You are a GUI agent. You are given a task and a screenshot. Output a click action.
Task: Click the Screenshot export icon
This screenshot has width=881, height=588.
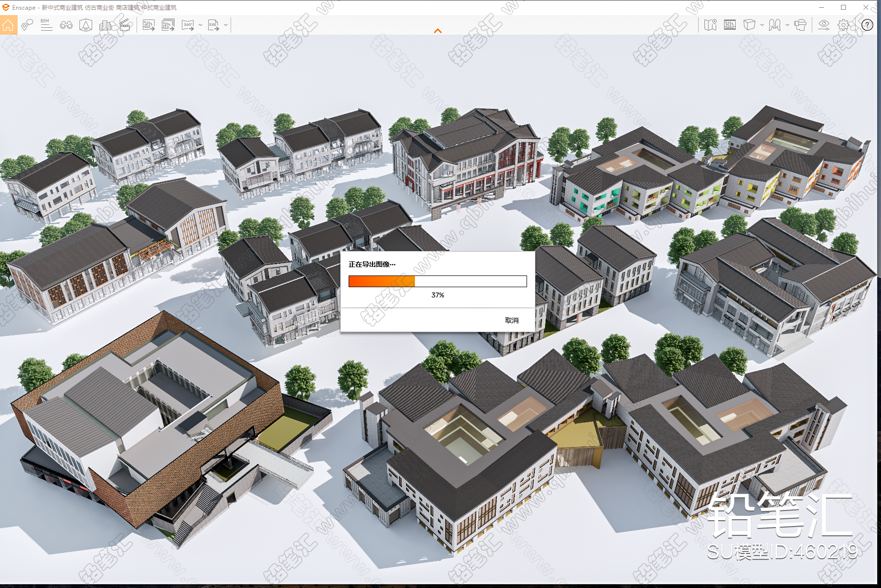pos(149,25)
